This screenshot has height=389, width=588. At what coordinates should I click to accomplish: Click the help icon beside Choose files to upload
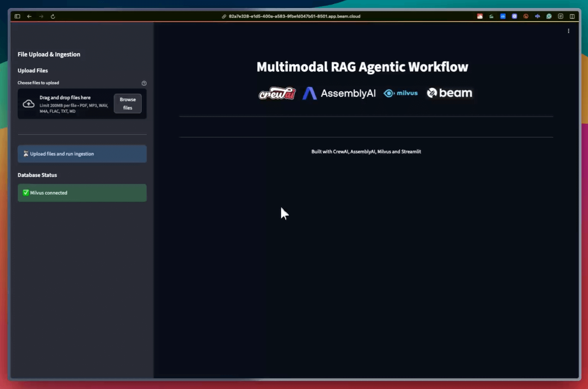click(x=144, y=83)
